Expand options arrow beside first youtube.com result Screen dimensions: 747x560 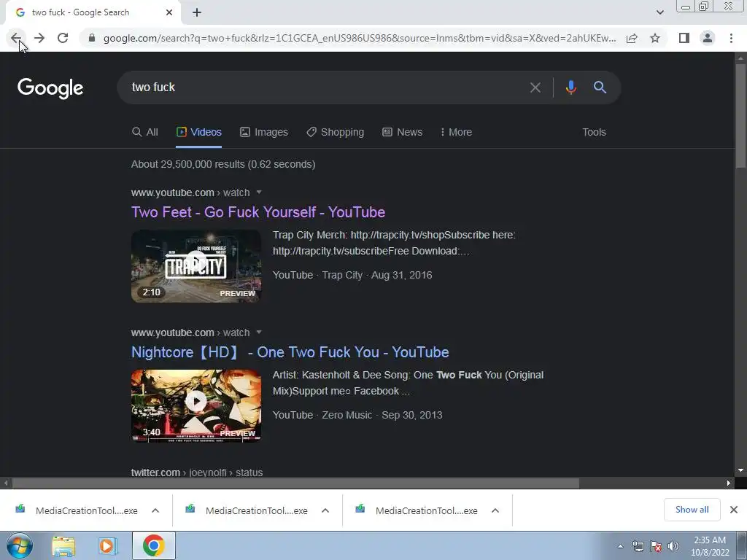[259, 192]
